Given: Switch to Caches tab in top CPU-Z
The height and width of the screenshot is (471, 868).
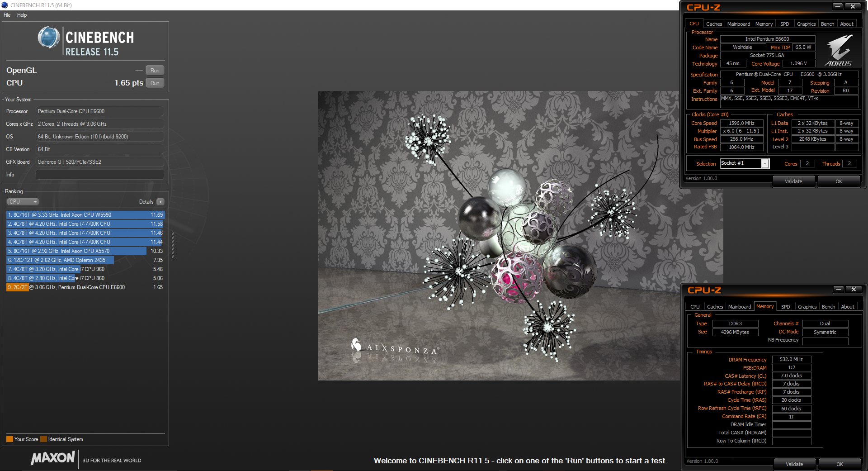Looking at the screenshot, I should pyautogui.click(x=714, y=24).
